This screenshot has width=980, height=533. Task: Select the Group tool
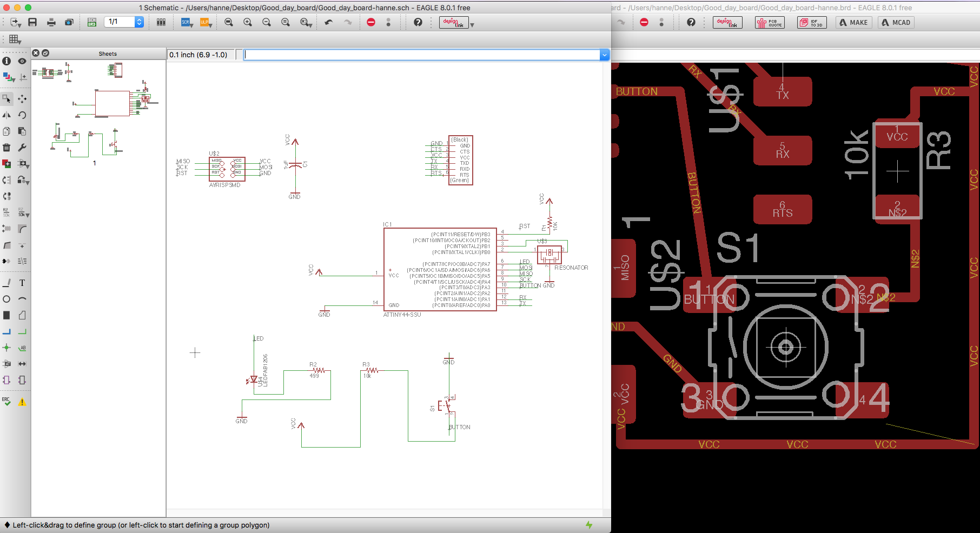pyautogui.click(x=6, y=99)
